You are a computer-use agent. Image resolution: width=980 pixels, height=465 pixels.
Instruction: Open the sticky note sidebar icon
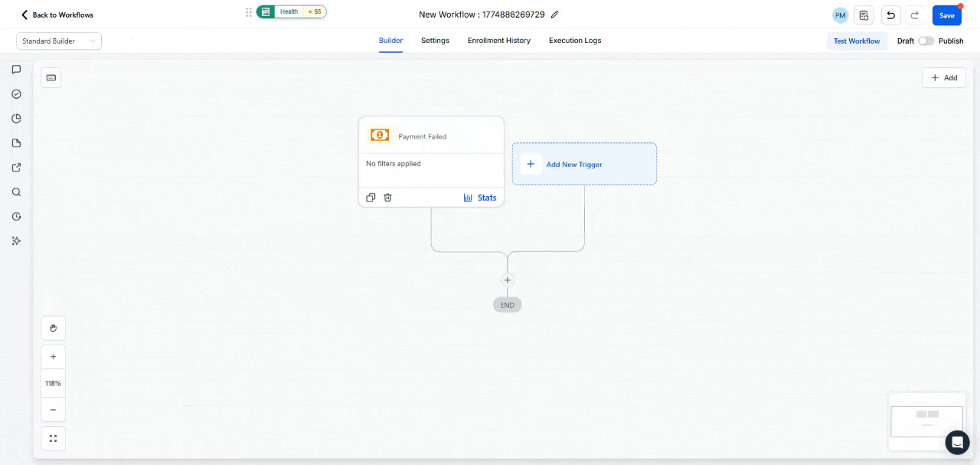coord(16,143)
